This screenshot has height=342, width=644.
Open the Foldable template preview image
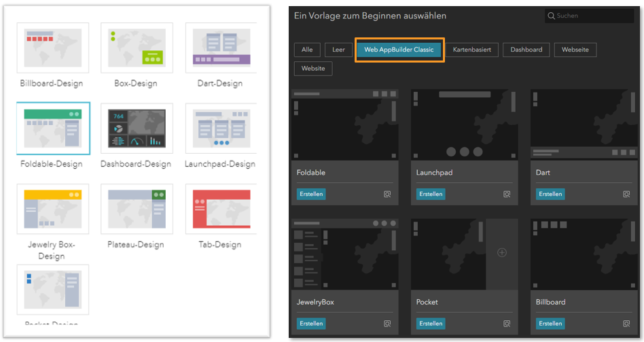coord(345,124)
